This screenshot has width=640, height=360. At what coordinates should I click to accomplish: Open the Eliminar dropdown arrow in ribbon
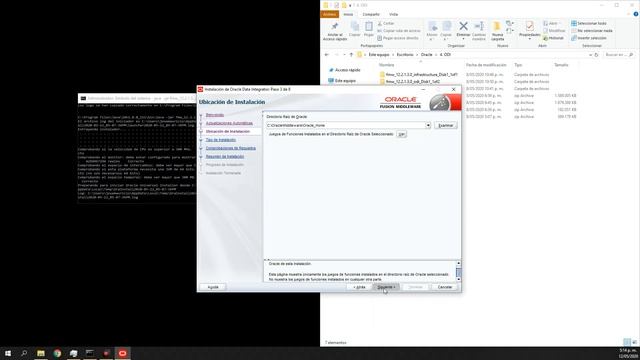[463, 39]
